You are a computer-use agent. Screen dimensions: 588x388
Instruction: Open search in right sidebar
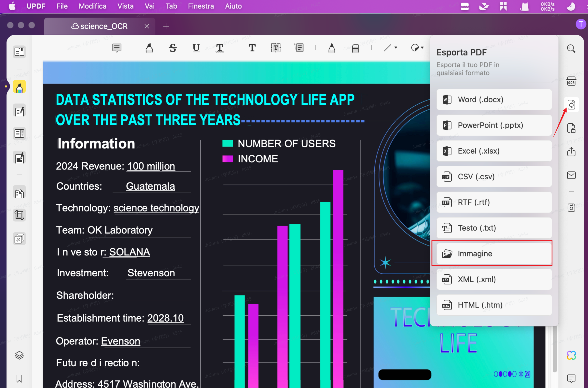pos(571,48)
